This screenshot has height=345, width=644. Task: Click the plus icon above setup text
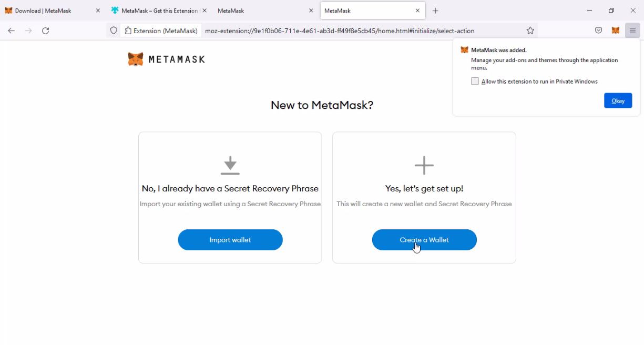pyautogui.click(x=424, y=165)
